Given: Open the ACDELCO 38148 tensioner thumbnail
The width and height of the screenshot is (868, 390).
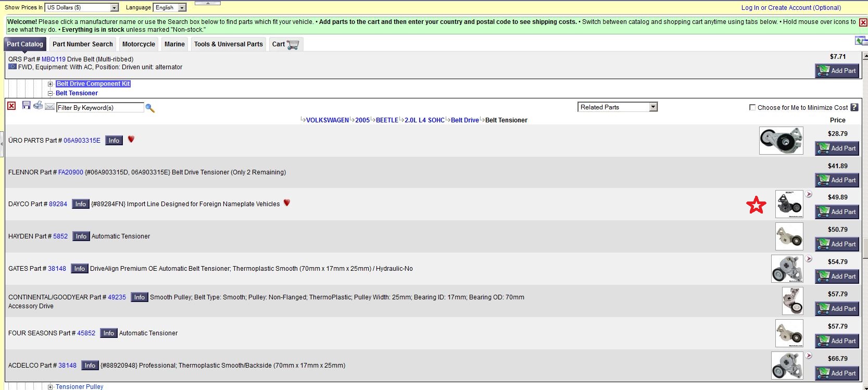Looking at the screenshot, I should coord(787,366).
